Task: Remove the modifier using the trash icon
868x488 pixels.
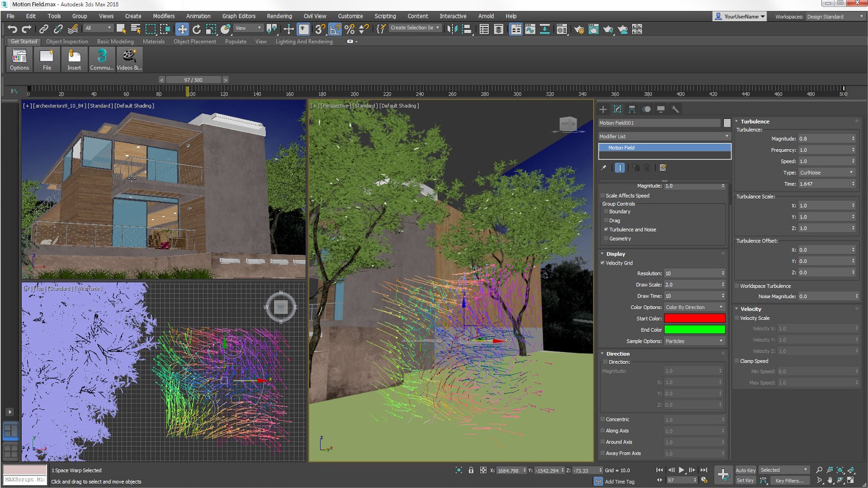Action: pyautogui.click(x=647, y=168)
